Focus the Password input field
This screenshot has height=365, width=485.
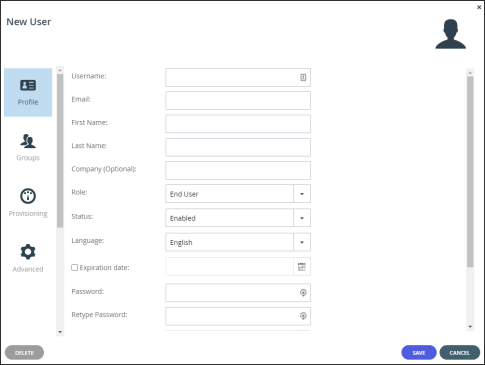click(x=238, y=293)
